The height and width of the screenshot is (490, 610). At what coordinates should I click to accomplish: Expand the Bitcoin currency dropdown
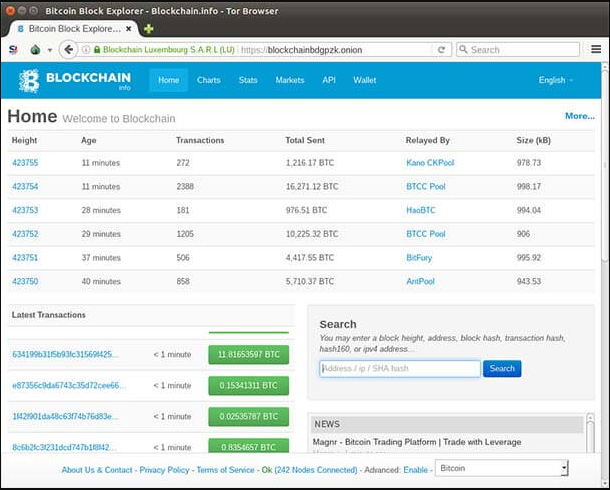(x=502, y=468)
